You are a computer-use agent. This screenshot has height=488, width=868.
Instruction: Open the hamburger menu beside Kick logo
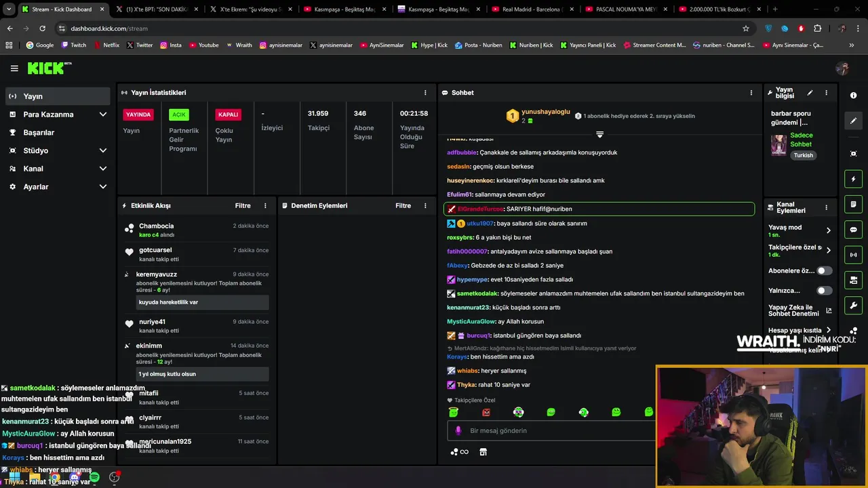coord(14,68)
